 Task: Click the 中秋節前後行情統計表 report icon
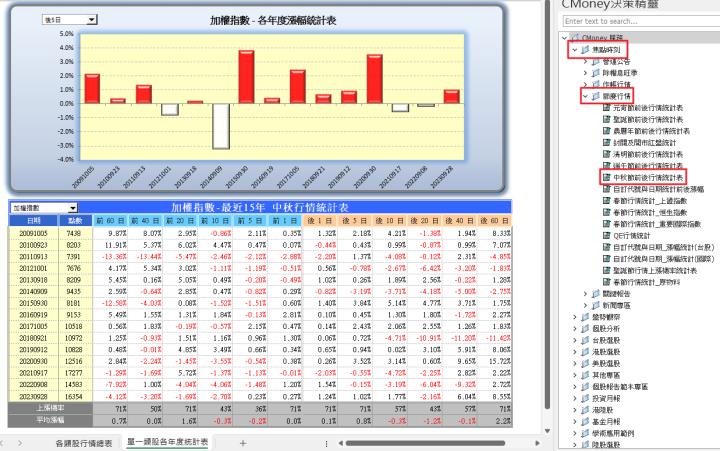(606, 177)
